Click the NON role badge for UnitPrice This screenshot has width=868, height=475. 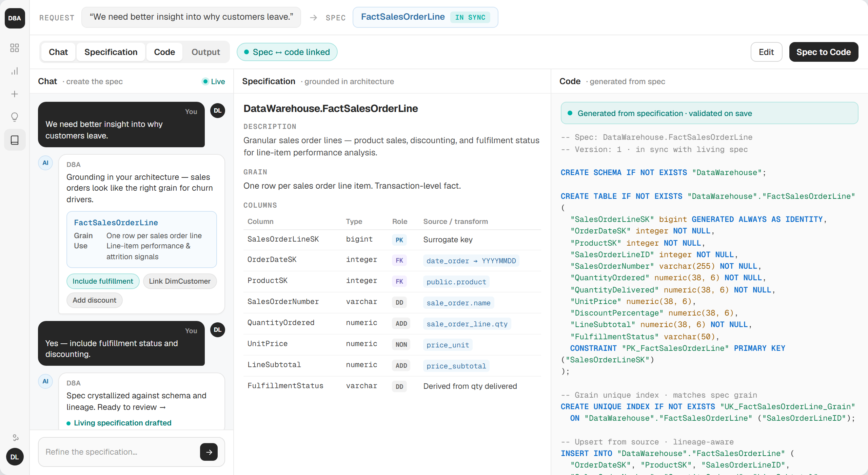(401, 344)
